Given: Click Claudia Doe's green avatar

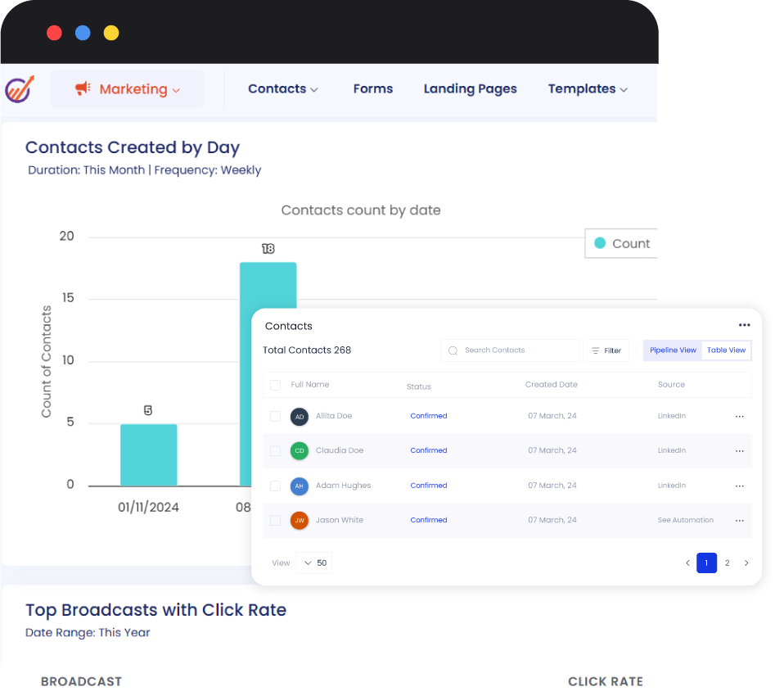Looking at the screenshot, I should coord(299,450).
